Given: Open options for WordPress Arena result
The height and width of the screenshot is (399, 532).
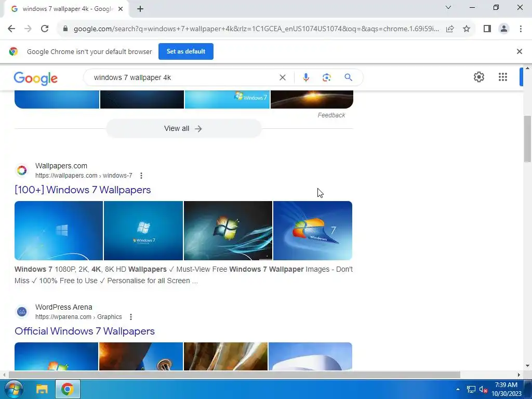Looking at the screenshot, I should (x=130, y=317).
